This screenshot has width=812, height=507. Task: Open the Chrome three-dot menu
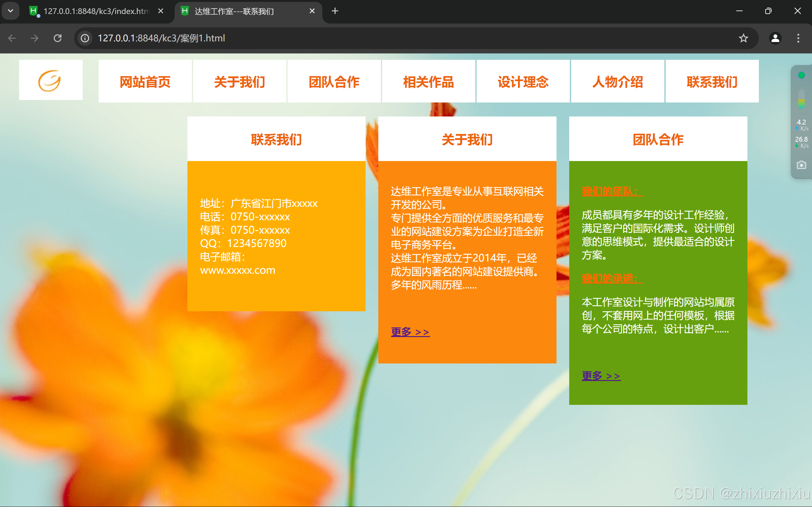[798, 38]
